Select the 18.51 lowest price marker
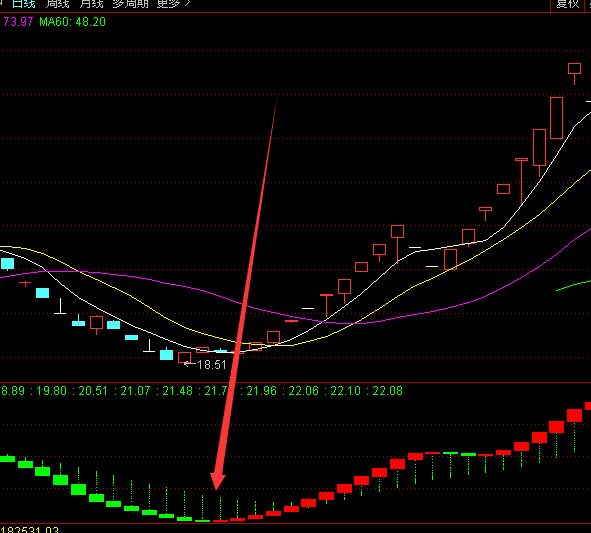 tap(211, 365)
